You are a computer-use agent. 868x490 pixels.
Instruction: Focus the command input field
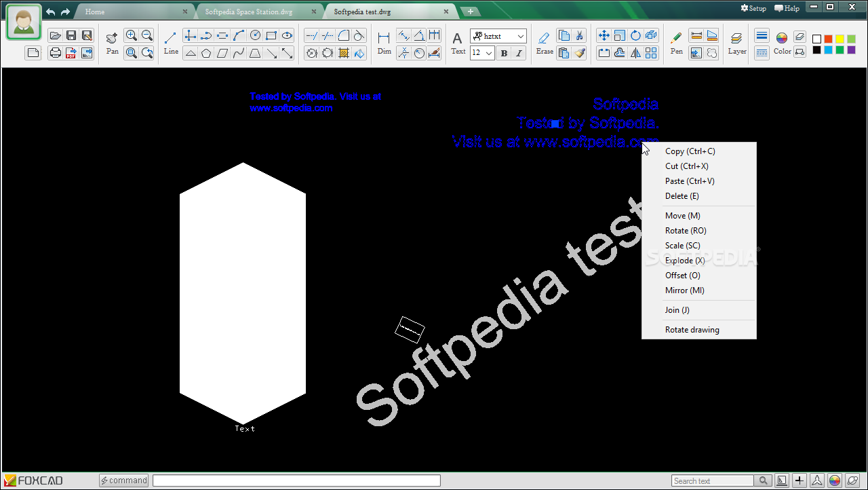(x=296, y=480)
